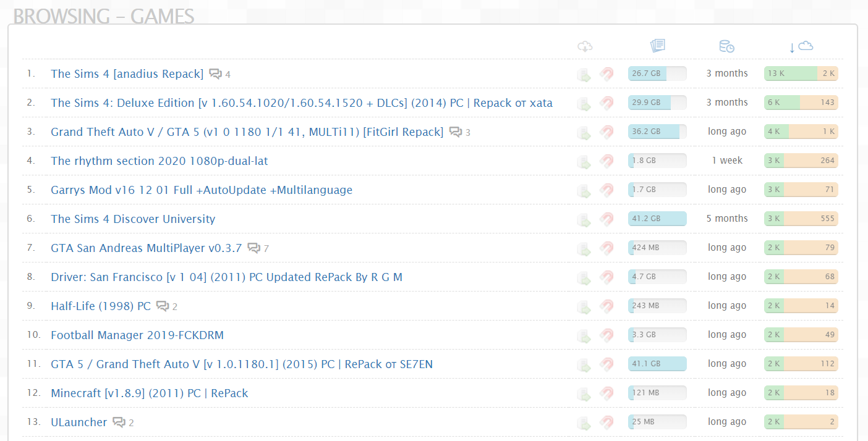Click the magnet icon for Football Manager 2019
Image resolution: width=868 pixels, height=441 pixels.
click(x=606, y=335)
